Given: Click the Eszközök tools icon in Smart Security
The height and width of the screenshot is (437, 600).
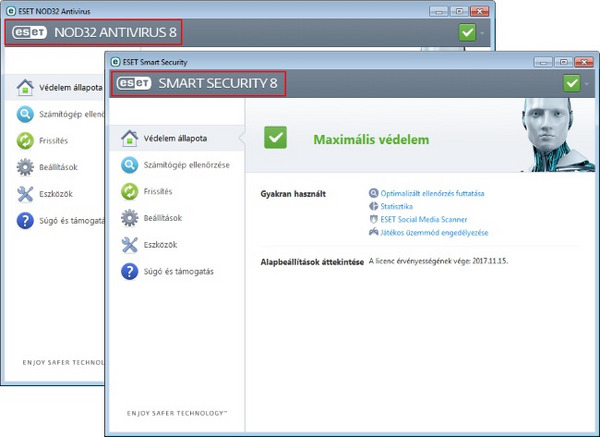Looking at the screenshot, I should click(x=129, y=245).
